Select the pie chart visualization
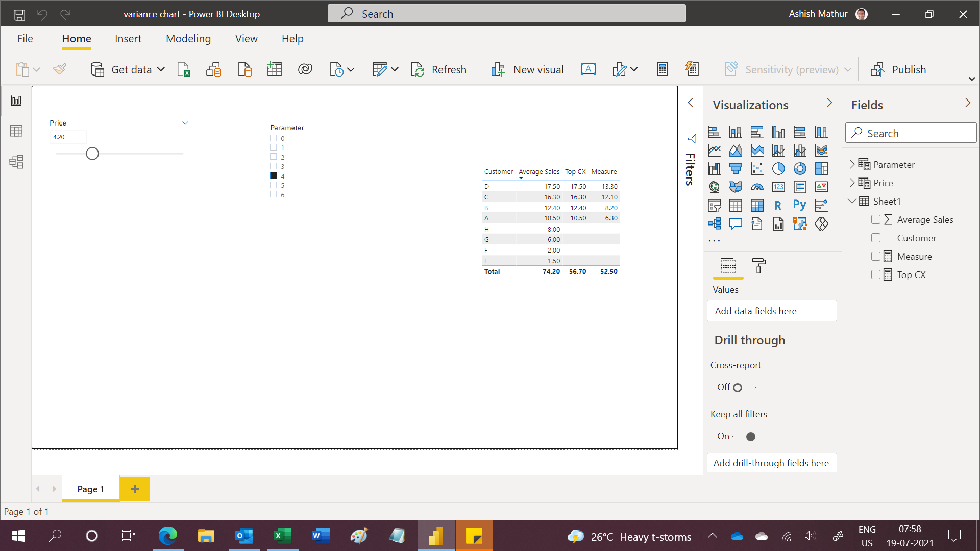The image size is (980, 551). (778, 168)
